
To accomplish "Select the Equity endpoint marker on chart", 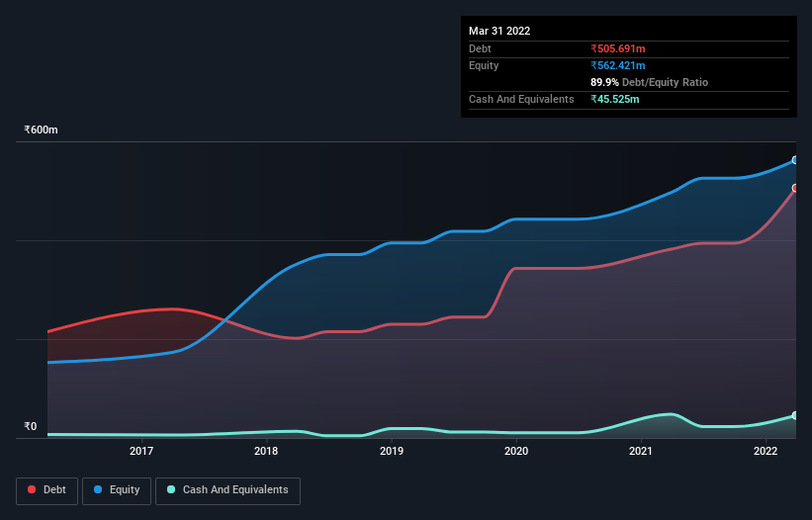I will click(795, 160).
